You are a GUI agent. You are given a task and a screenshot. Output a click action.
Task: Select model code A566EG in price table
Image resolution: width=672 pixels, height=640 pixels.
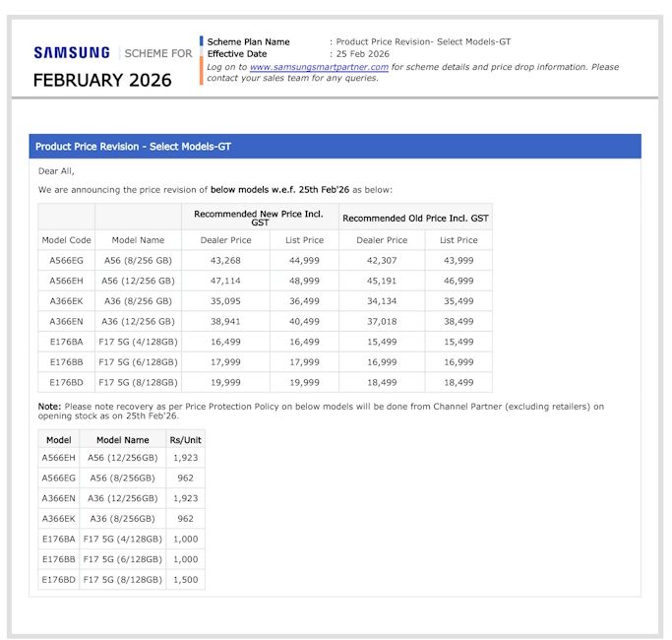point(67,260)
